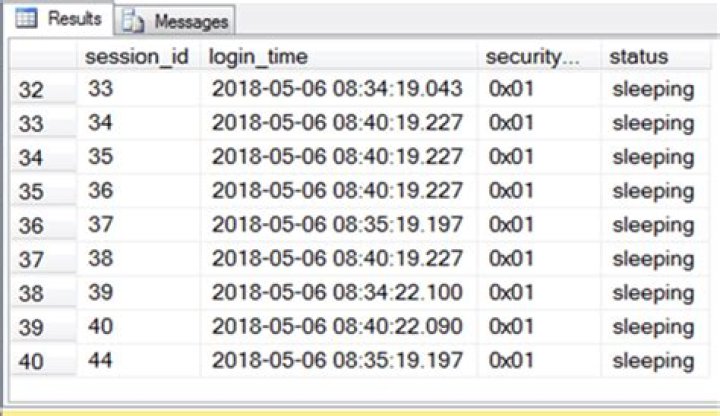Select the login_time column header
The image size is (720, 416).
[258, 56]
